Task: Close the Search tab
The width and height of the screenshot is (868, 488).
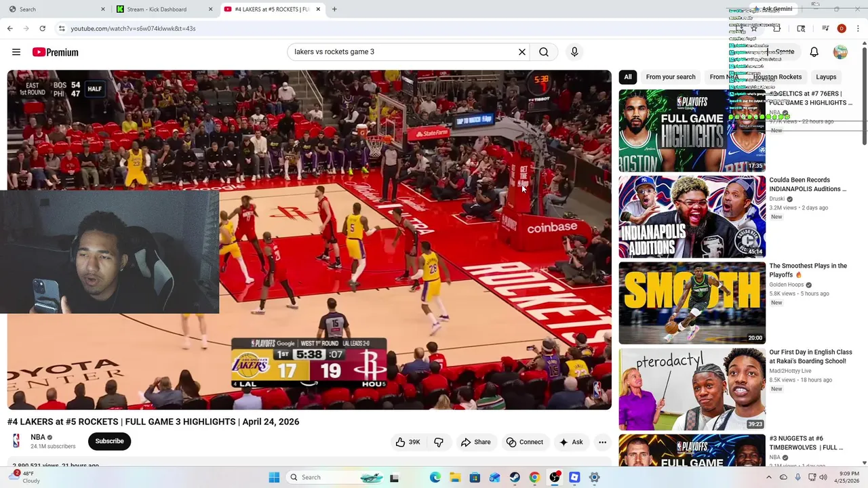Action: (103, 9)
